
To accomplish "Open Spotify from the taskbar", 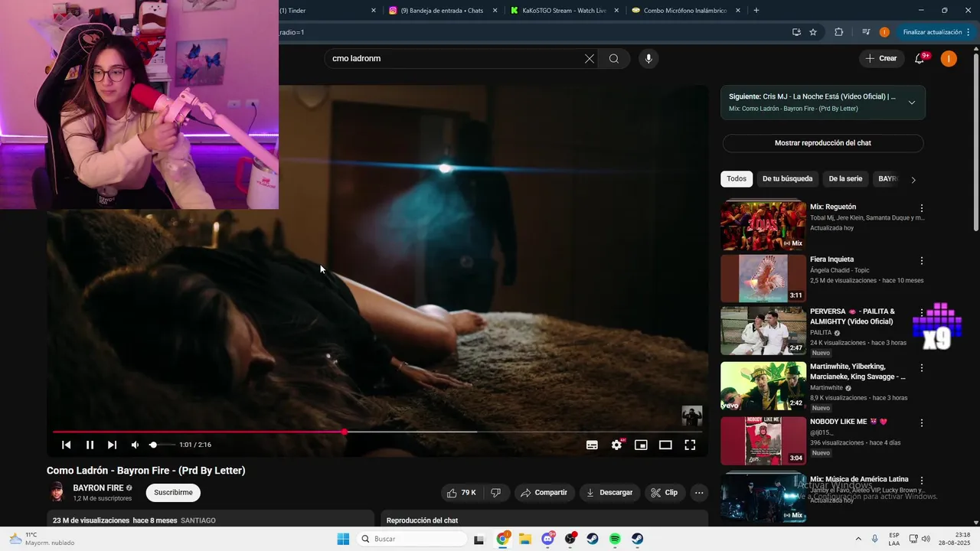I will 615,539.
